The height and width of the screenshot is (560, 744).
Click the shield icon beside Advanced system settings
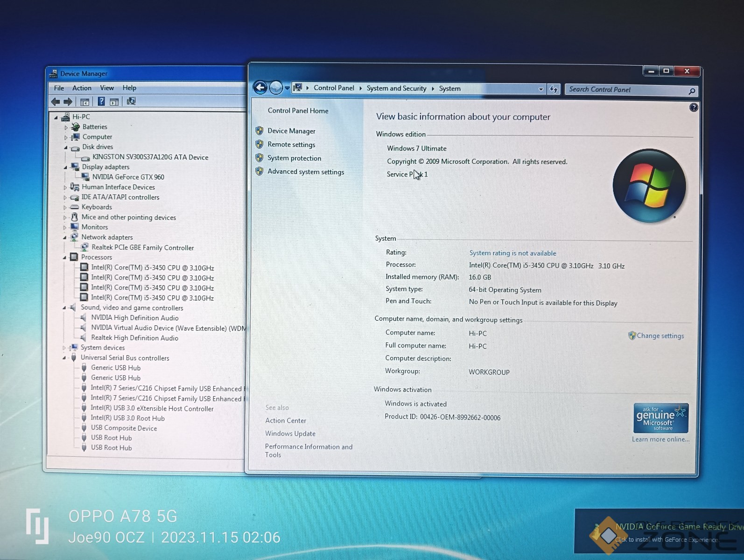[x=260, y=171]
